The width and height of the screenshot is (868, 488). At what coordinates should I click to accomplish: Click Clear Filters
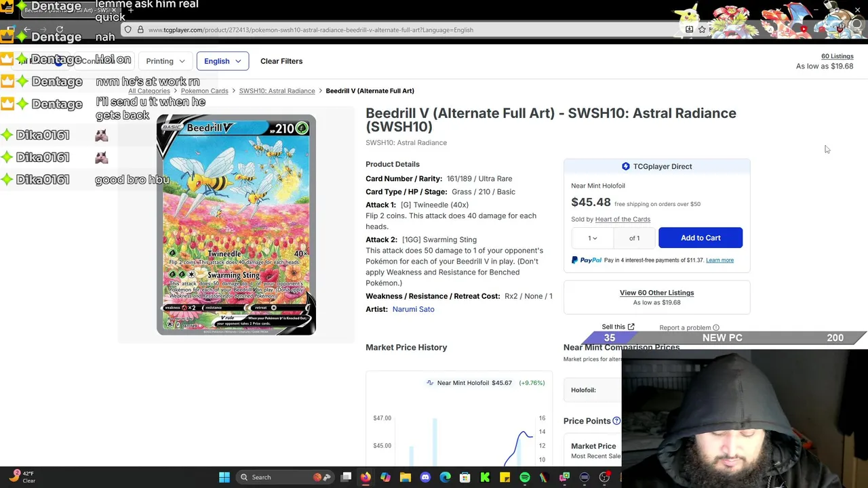[281, 61]
